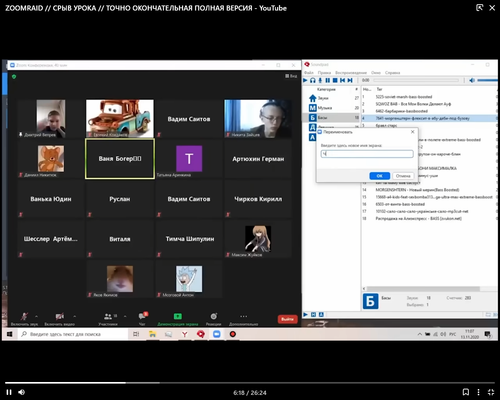Skip to next sound in Soundpad

click(x=350, y=80)
